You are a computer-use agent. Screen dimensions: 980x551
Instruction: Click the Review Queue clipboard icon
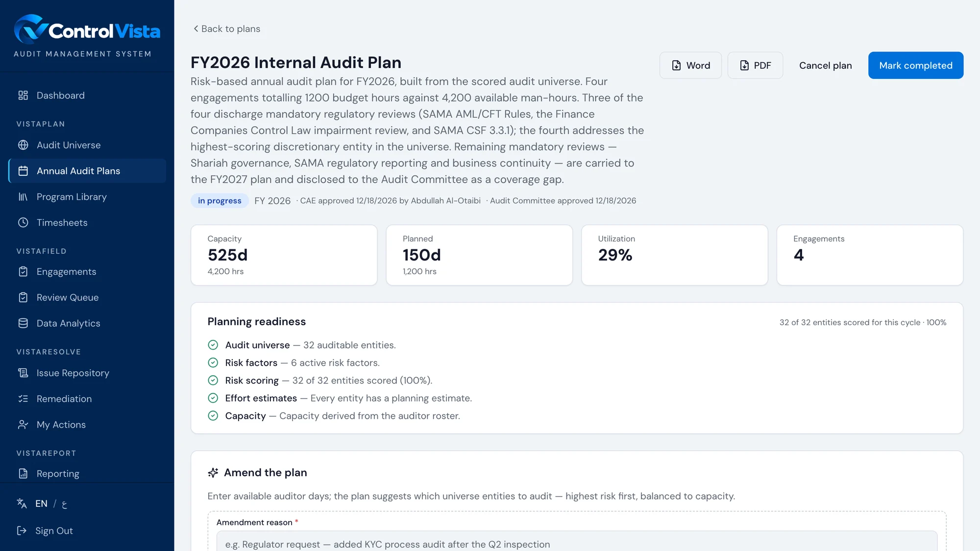click(x=23, y=297)
